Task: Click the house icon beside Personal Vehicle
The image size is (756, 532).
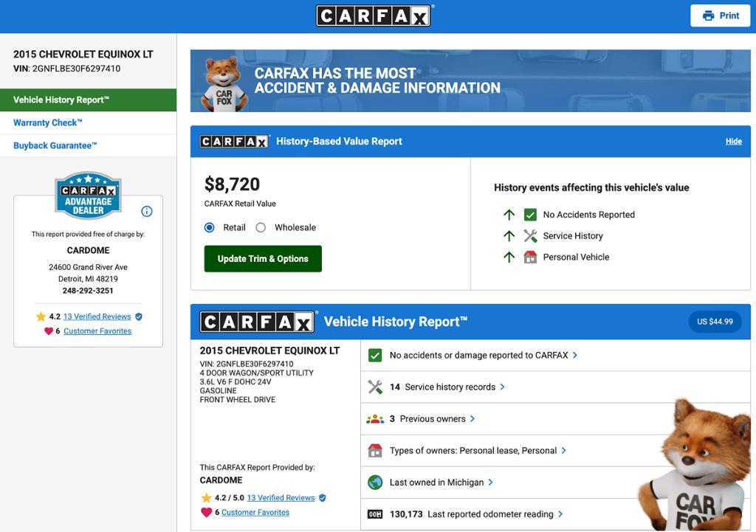Action: click(530, 258)
